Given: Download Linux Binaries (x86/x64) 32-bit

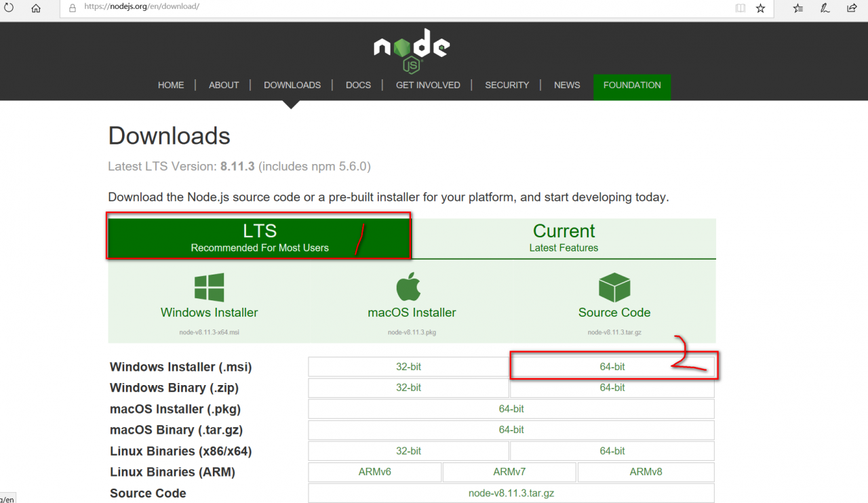Looking at the screenshot, I should (408, 451).
